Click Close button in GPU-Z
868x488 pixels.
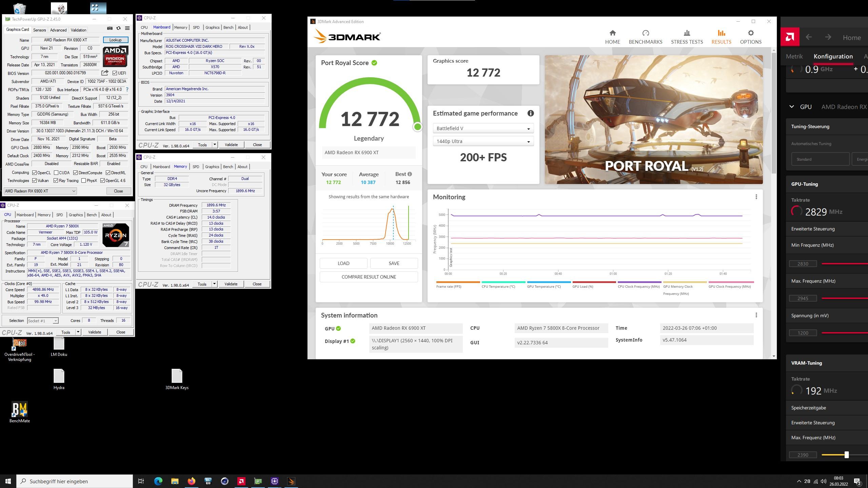tap(118, 191)
